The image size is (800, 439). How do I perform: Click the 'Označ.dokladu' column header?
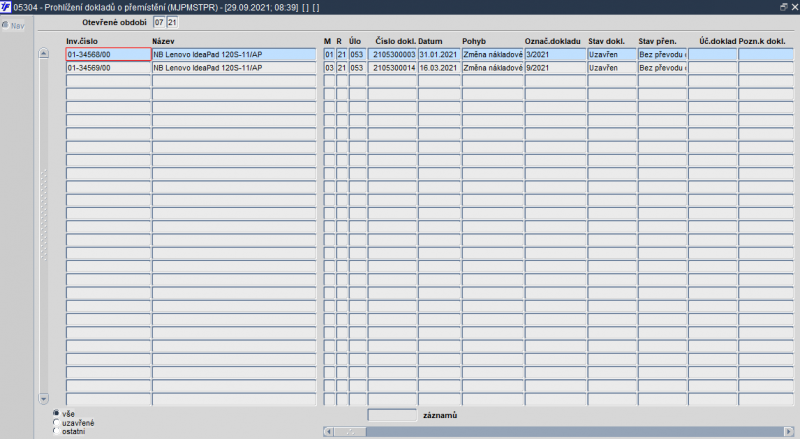[x=553, y=41]
